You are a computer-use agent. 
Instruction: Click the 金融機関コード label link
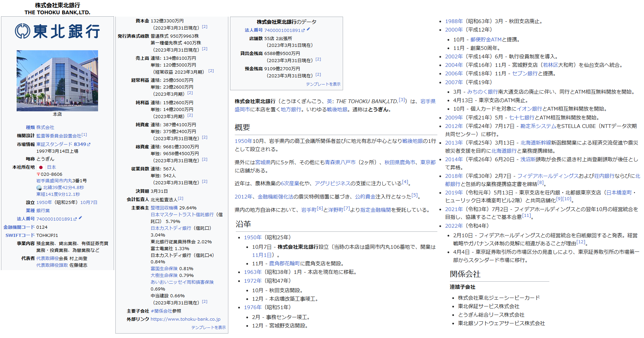(19, 227)
